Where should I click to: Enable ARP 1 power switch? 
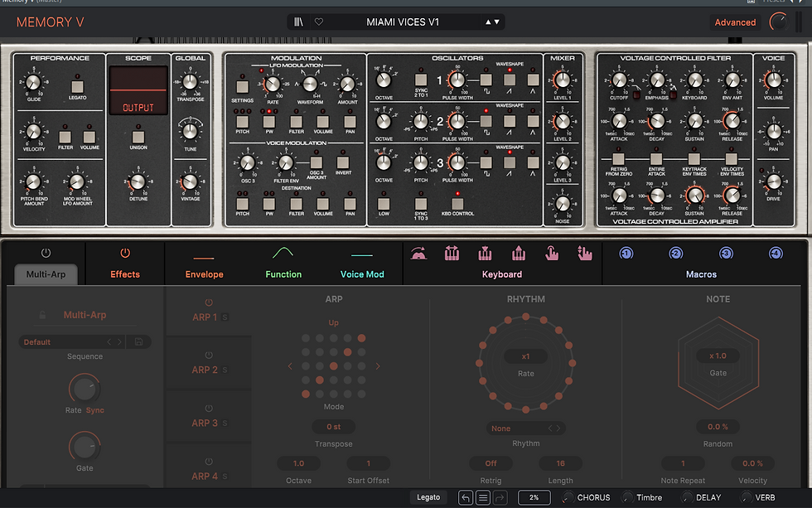[x=209, y=302]
